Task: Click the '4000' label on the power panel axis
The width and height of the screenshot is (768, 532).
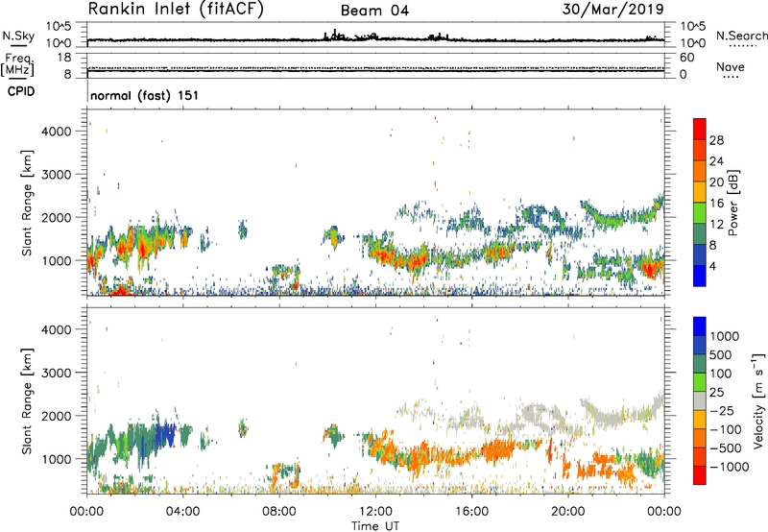Action: tap(57, 132)
